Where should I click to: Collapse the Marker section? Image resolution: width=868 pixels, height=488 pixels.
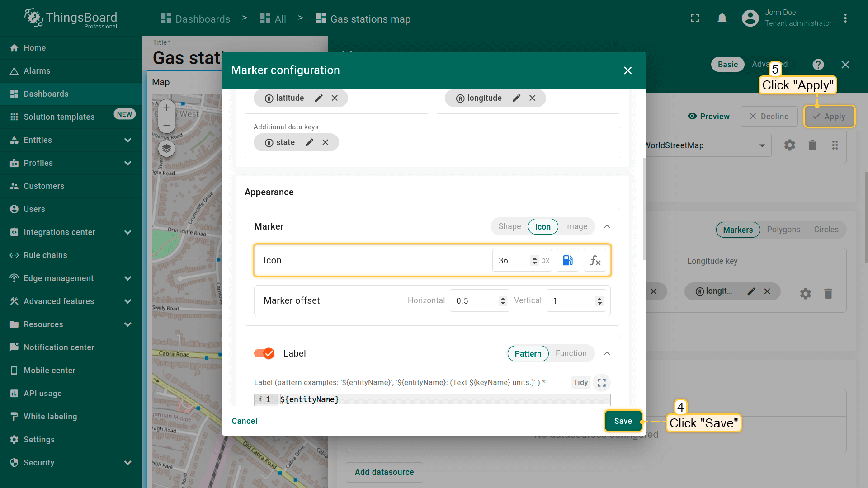pos(607,226)
